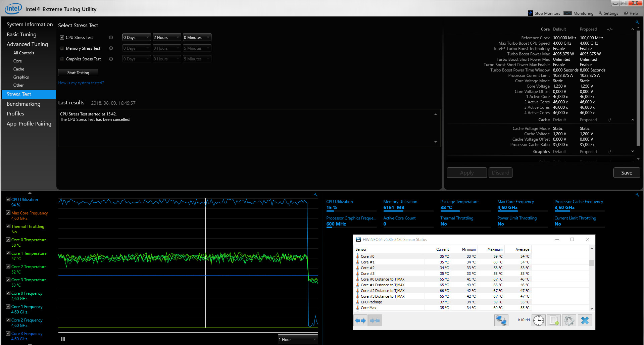Open graph time range 1 Hour dropdown
This screenshot has width=644, height=345.
(298, 339)
